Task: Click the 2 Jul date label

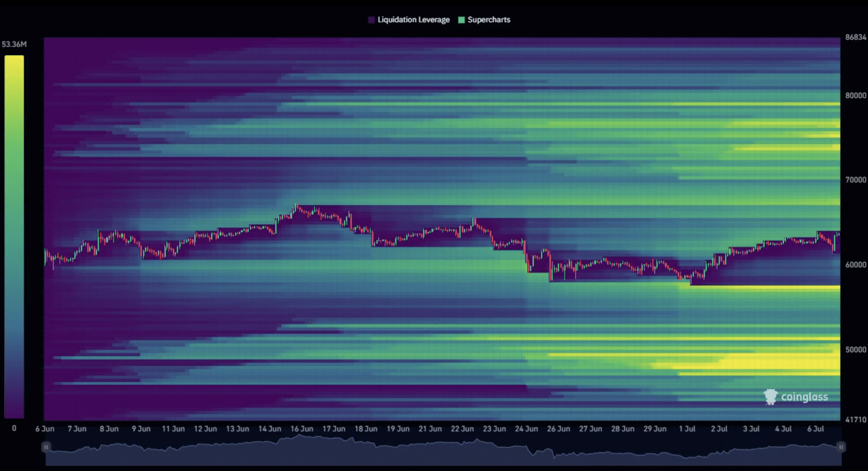Action: click(719, 429)
